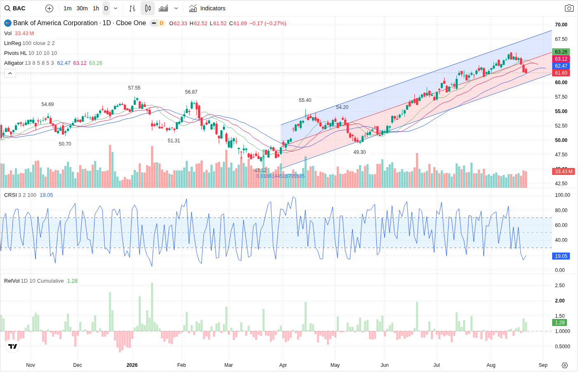The height and width of the screenshot is (392, 586).
Task: Switch to the 1h timeframe
Action: (x=96, y=8)
